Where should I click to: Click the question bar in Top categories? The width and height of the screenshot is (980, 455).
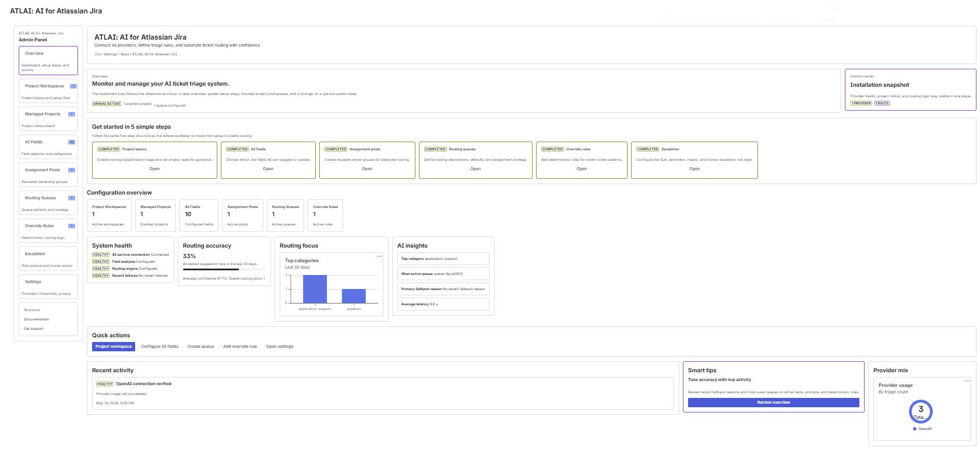coord(354,296)
